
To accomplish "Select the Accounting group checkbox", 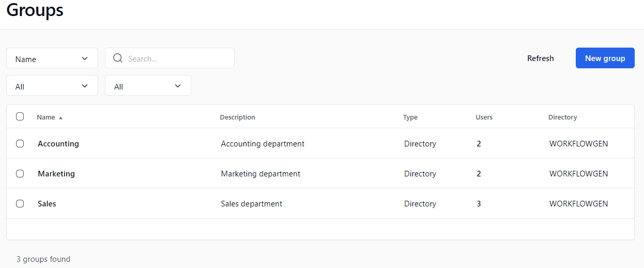I will pos(20,143).
